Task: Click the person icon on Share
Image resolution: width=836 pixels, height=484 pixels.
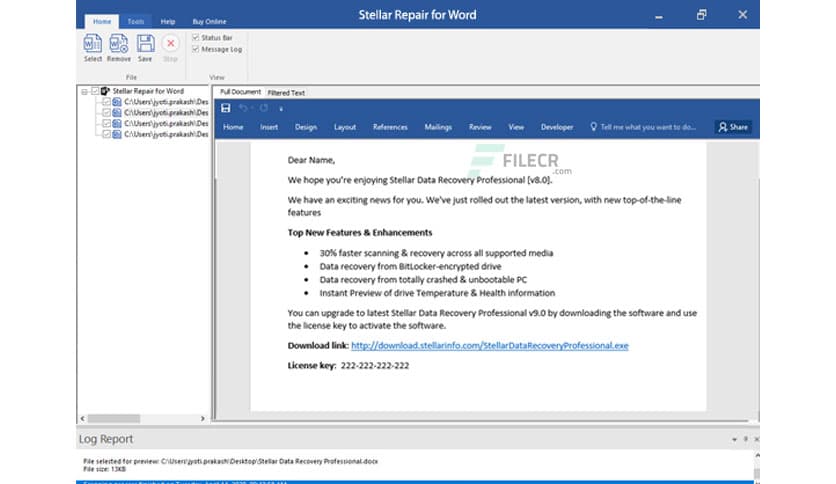Action: coord(722,127)
